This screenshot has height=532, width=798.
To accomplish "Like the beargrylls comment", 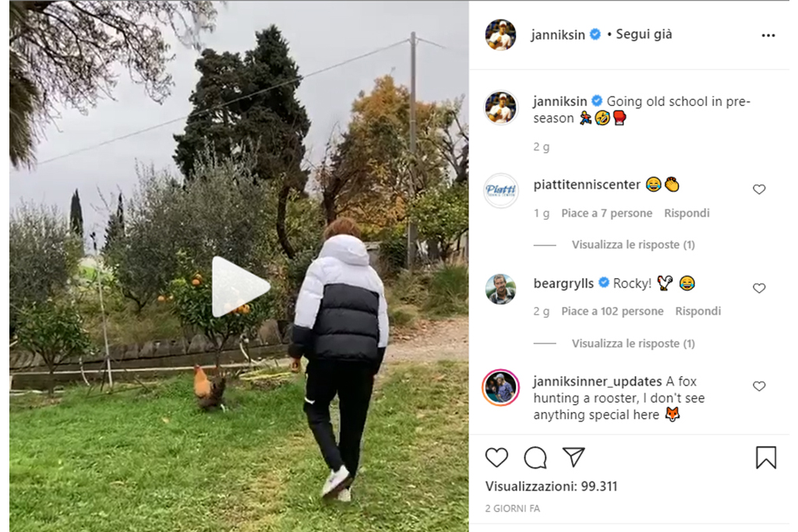I will (759, 288).
